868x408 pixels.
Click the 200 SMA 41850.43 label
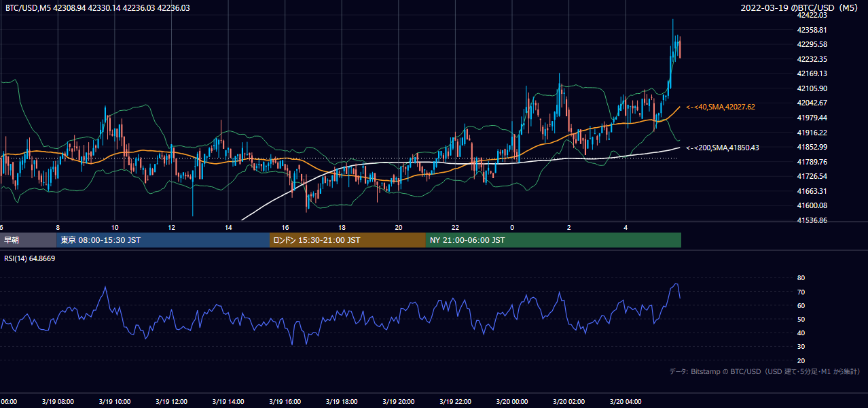pos(722,148)
